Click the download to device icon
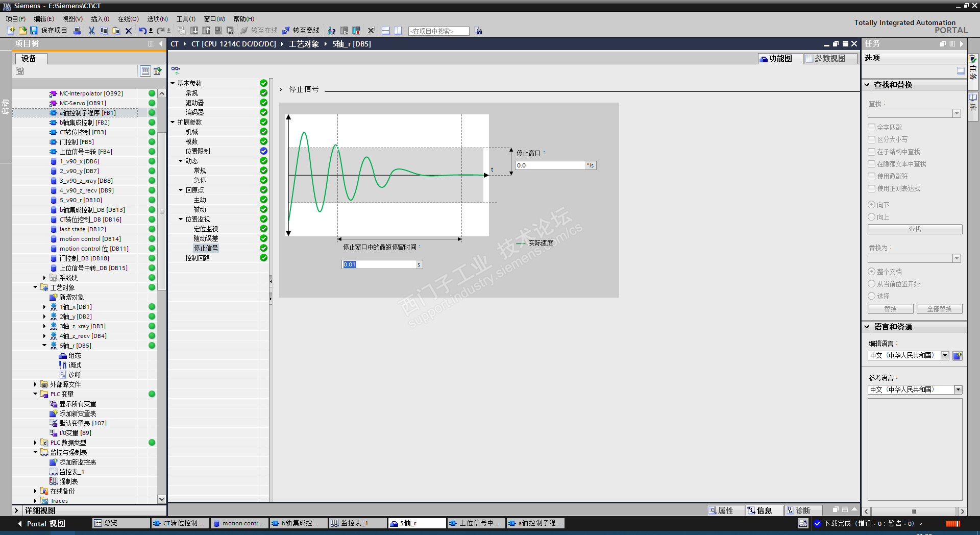This screenshot has width=980, height=535. tap(194, 31)
